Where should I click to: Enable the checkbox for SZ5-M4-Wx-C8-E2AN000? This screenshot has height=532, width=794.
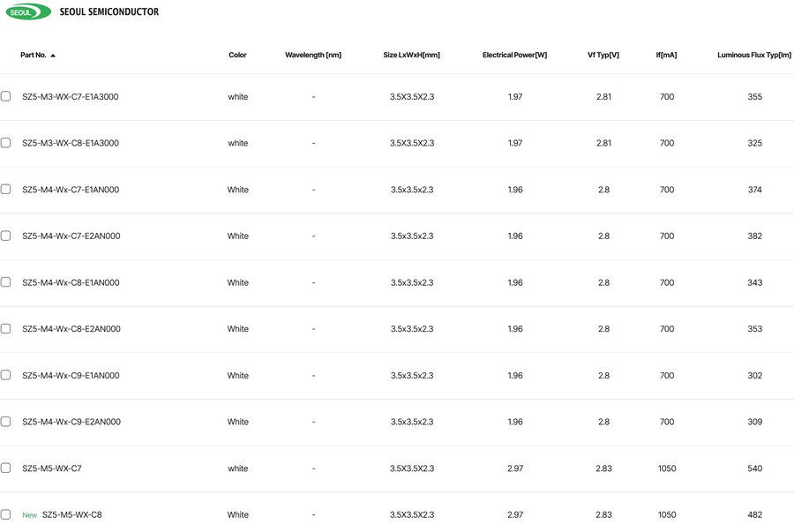[5, 328]
